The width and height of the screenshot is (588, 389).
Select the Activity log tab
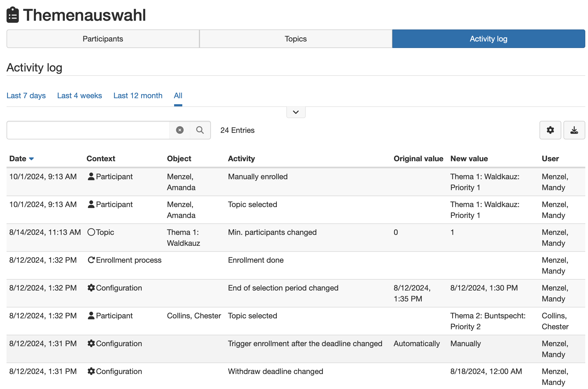point(489,39)
